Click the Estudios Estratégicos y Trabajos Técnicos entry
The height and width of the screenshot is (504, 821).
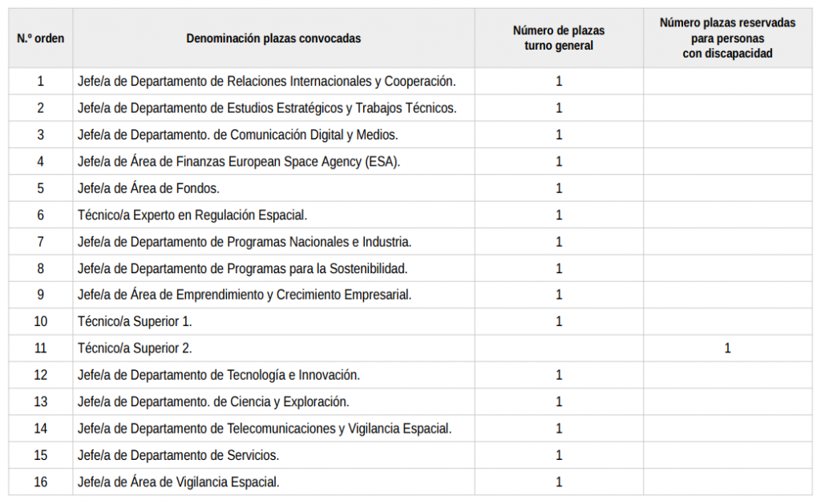(x=267, y=108)
